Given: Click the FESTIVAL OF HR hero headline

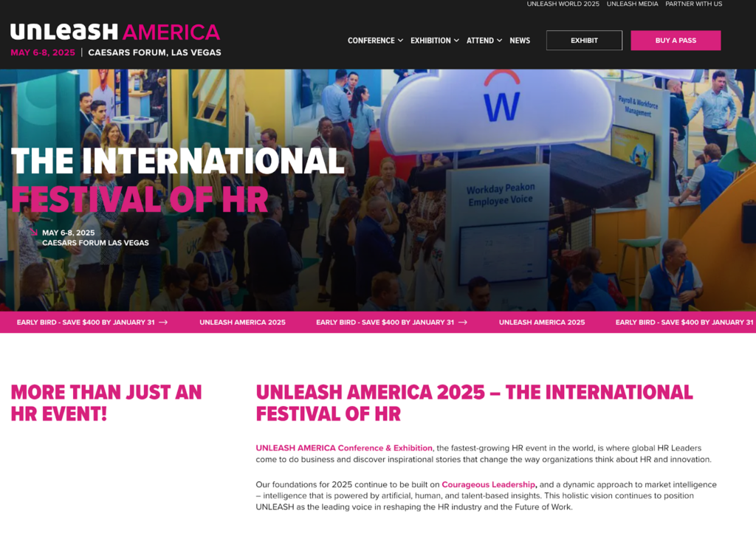Looking at the screenshot, I should click(140, 199).
